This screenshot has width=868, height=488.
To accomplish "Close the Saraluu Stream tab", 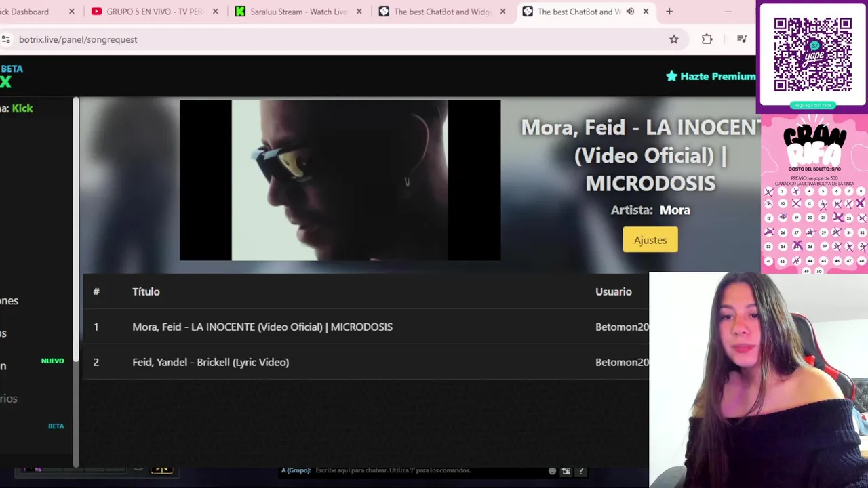I will [x=359, y=12].
